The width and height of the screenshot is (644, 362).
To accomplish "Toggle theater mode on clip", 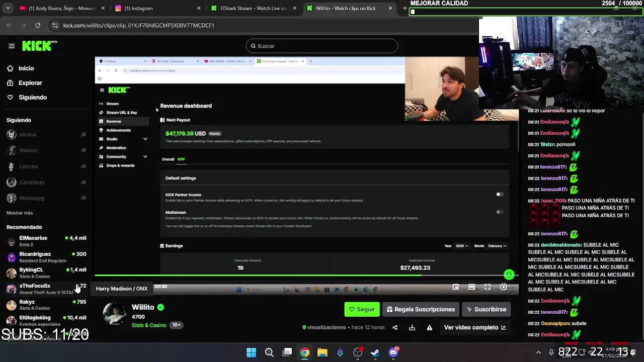I will click(471, 287).
